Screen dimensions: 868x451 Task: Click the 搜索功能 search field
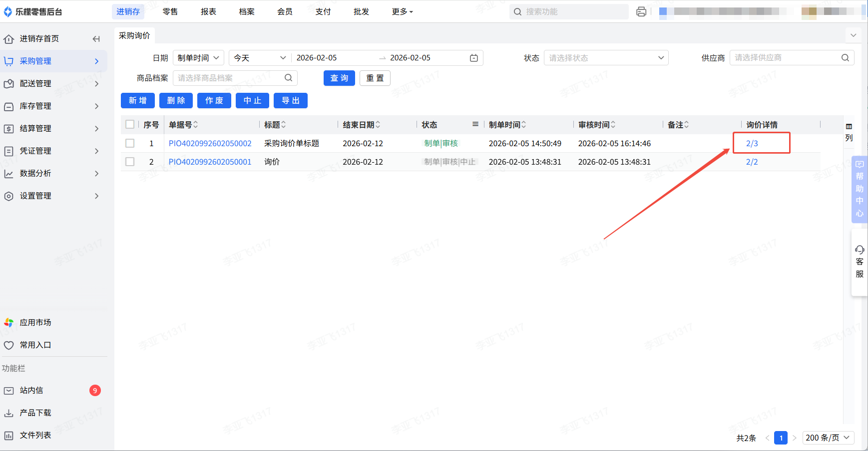[x=569, y=12]
